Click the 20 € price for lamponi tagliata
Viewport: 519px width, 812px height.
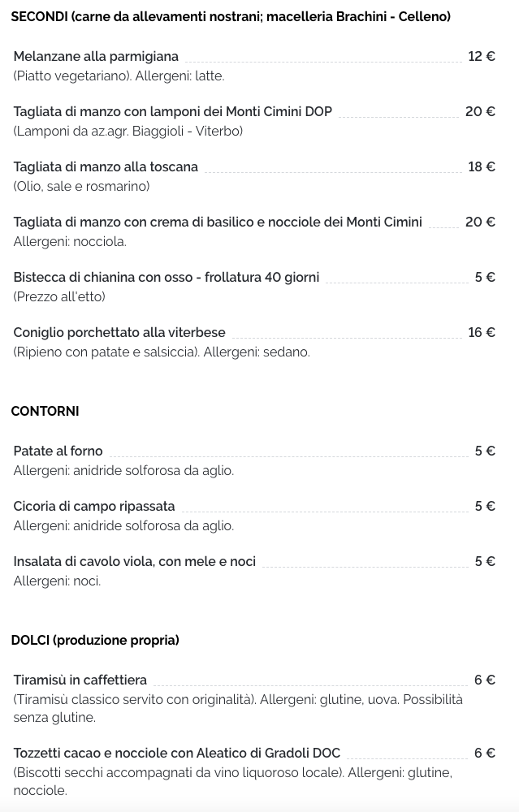click(x=480, y=112)
